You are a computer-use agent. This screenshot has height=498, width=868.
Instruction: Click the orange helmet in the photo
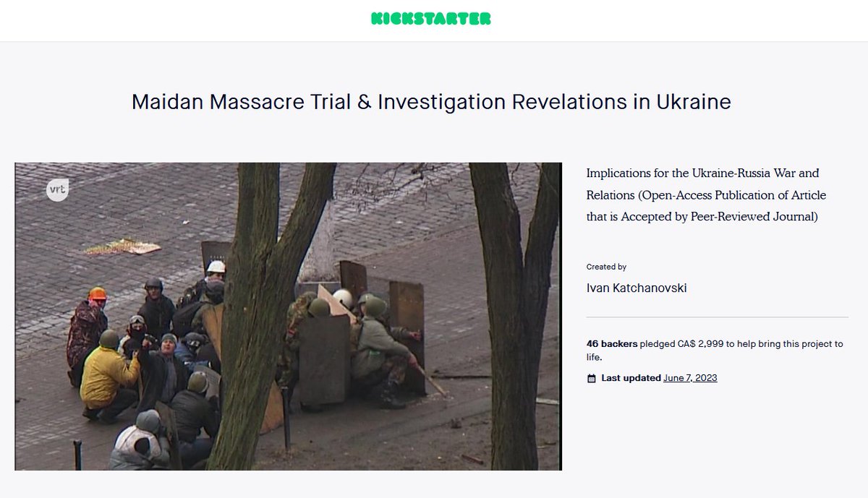pos(97,293)
